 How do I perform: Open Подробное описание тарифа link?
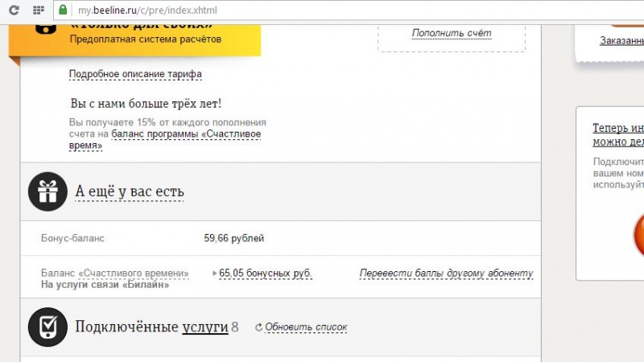point(135,74)
